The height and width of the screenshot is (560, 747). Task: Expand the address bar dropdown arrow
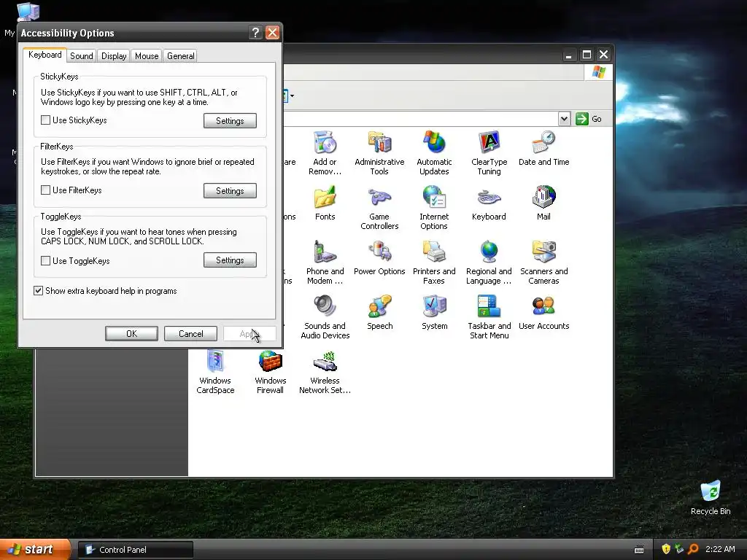pos(564,119)
